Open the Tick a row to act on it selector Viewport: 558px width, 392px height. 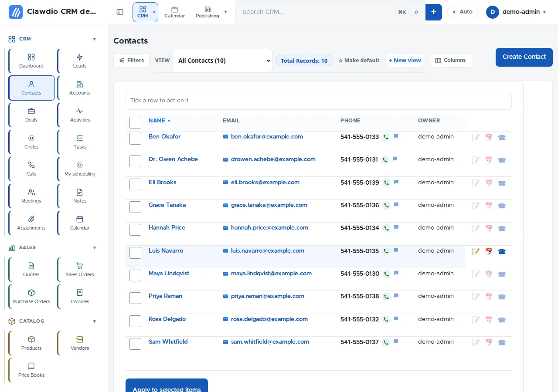pos(318,101)
